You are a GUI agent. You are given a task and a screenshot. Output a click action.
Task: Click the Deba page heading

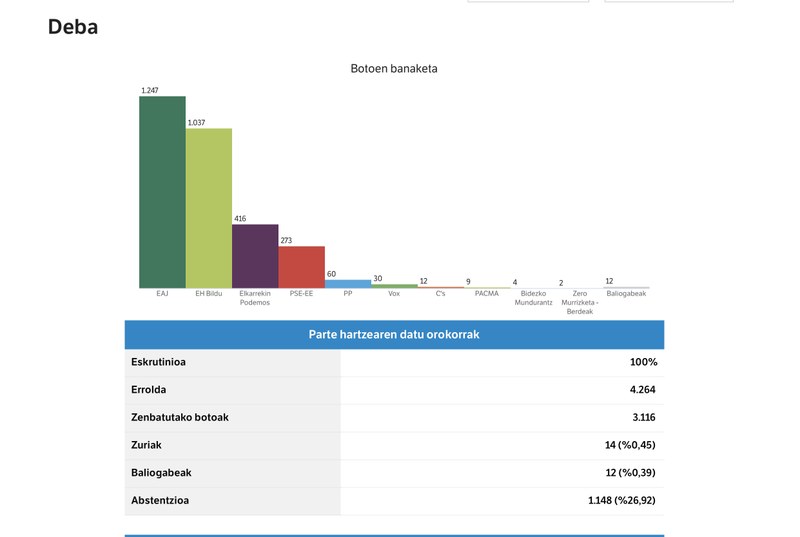pos(73,27)
